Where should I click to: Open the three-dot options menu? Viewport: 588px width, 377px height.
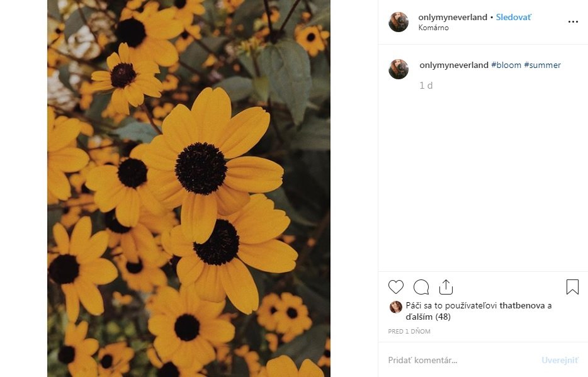[x=572, y=22]
